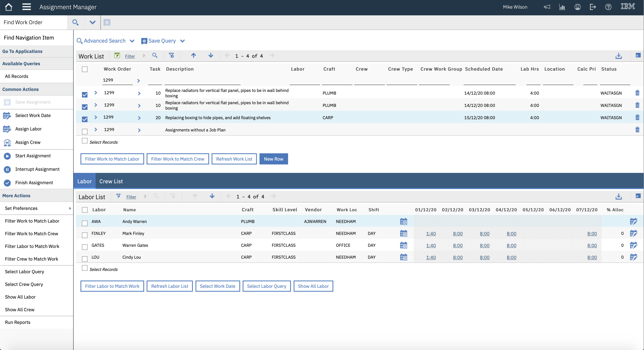Viewport: 644px width, 350px height.
Task: Click the Home icon in header
Action: coord(9,7)
